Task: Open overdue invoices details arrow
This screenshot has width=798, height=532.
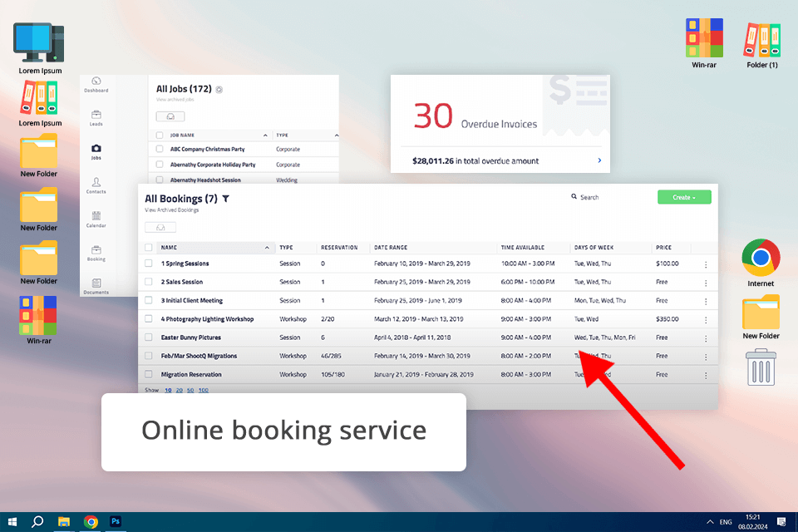Action: (x=599, y=160)
